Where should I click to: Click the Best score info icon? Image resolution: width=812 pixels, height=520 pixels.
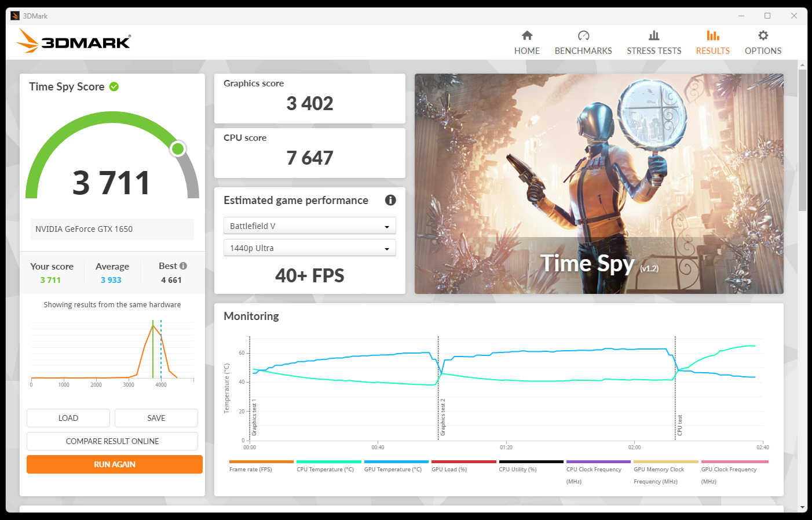tap(183, 266)
